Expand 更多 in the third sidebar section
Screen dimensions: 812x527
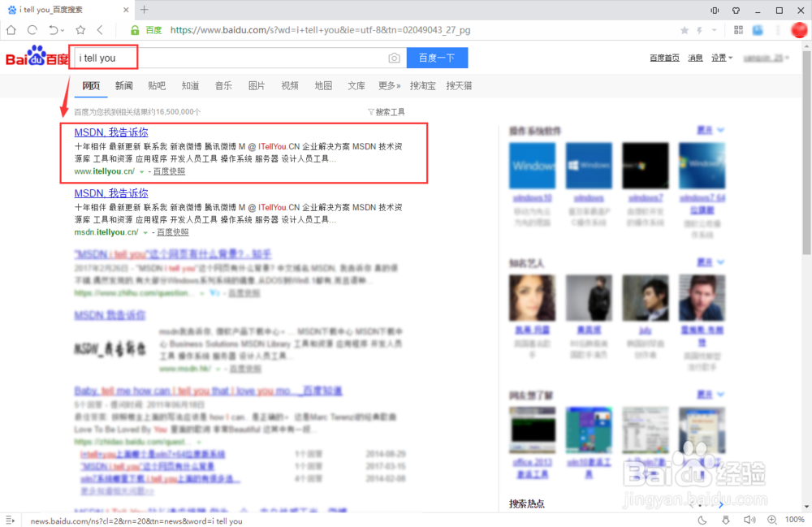[x=710, y=395]
